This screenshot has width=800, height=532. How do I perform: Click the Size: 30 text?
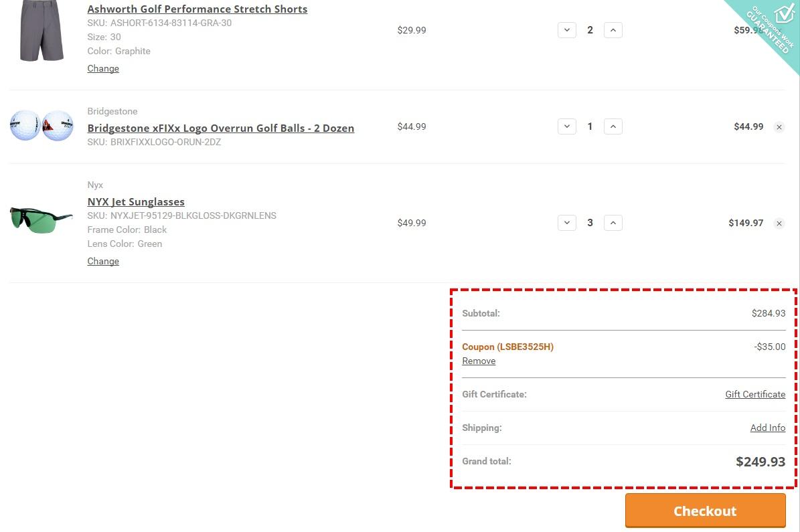pos(104,37)
